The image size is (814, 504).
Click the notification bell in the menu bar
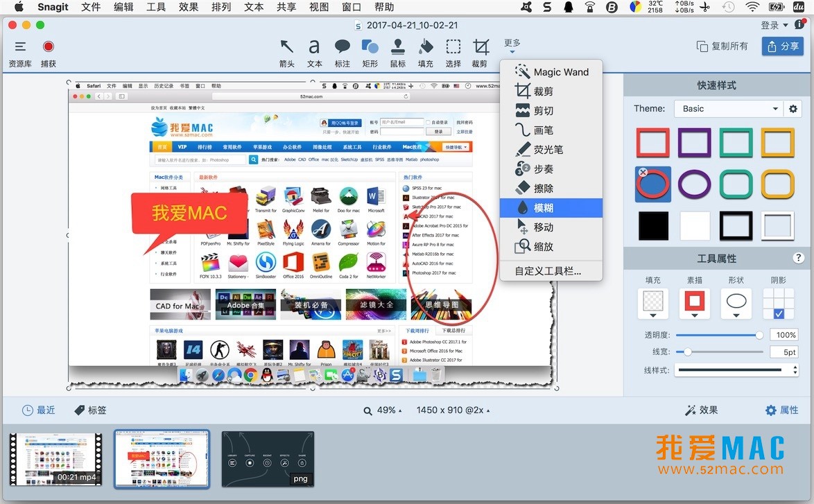[x=569, y=7]
